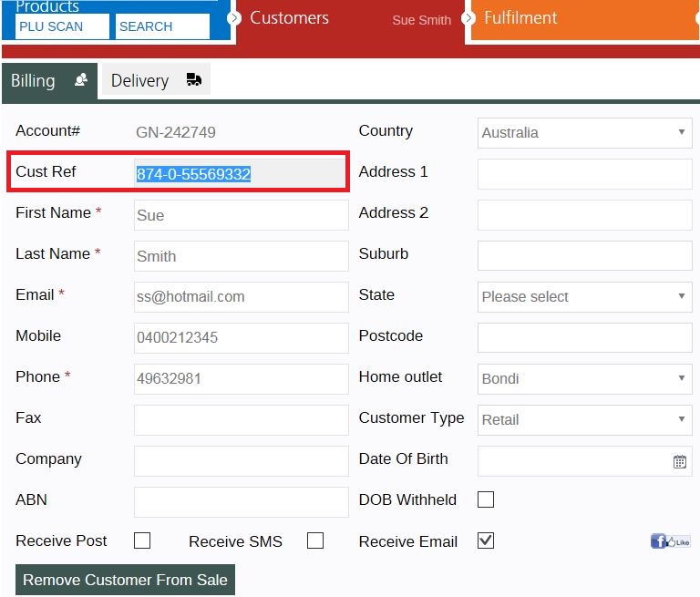Click the arrow icon before Fulfilment
The width and height of the screenshot is (700, 597).
[x=467, y=18]
